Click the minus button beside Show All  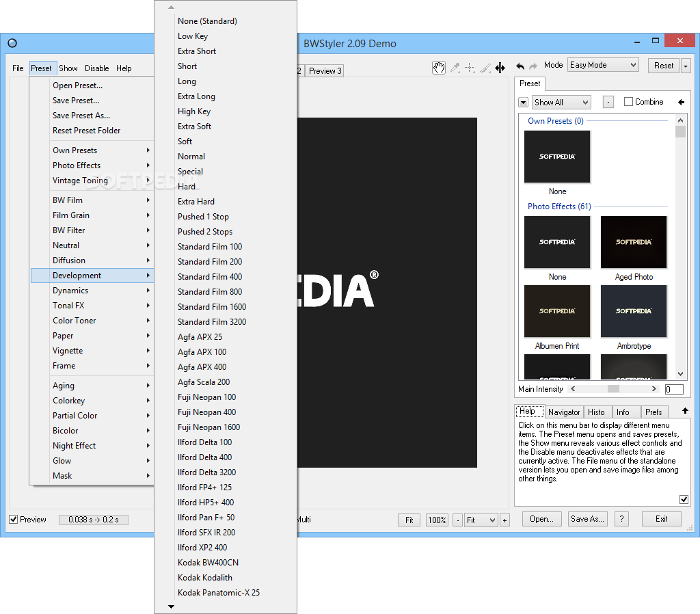tap(608, 103)
